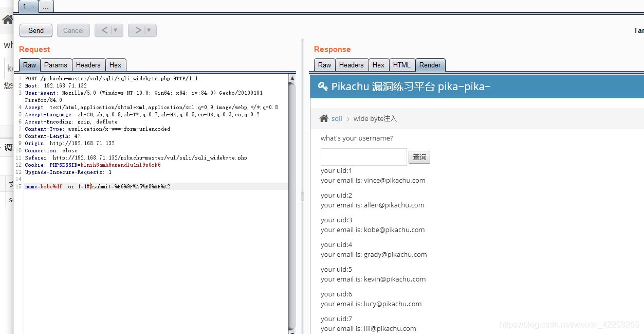
Task: Switch to Request Hex tab
Action: pyautogui.click(x=116, y=65)
